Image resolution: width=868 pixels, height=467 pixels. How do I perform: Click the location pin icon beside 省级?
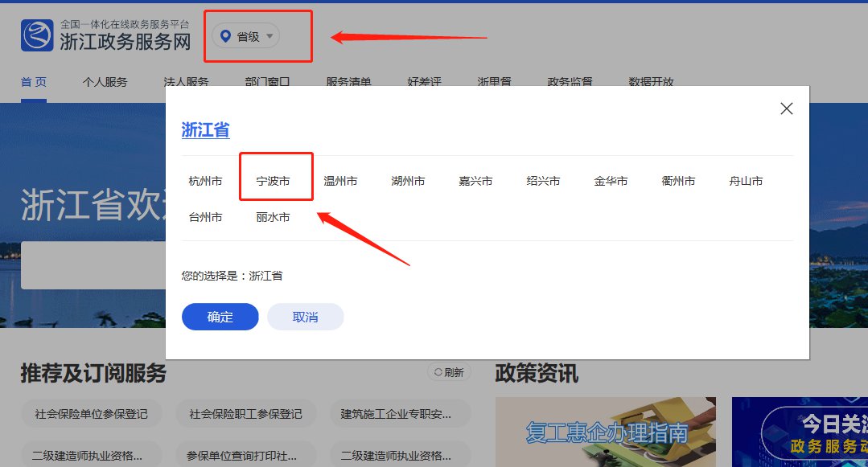[225, 35]
